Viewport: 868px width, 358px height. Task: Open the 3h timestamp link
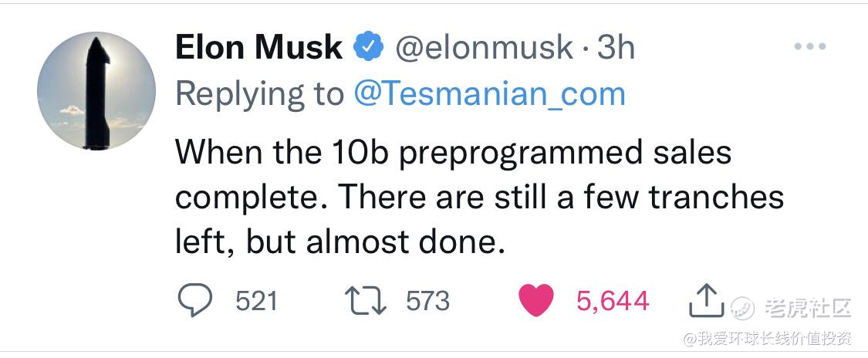(x=616, y=47)
